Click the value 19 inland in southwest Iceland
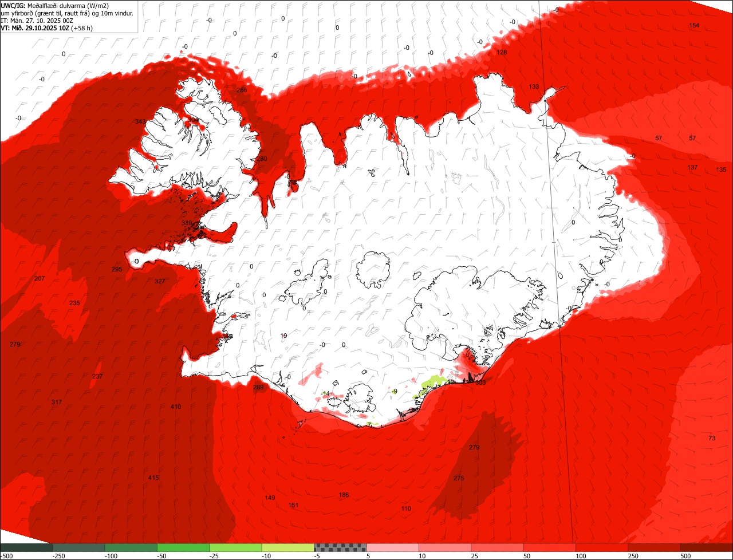 [284, 336]
